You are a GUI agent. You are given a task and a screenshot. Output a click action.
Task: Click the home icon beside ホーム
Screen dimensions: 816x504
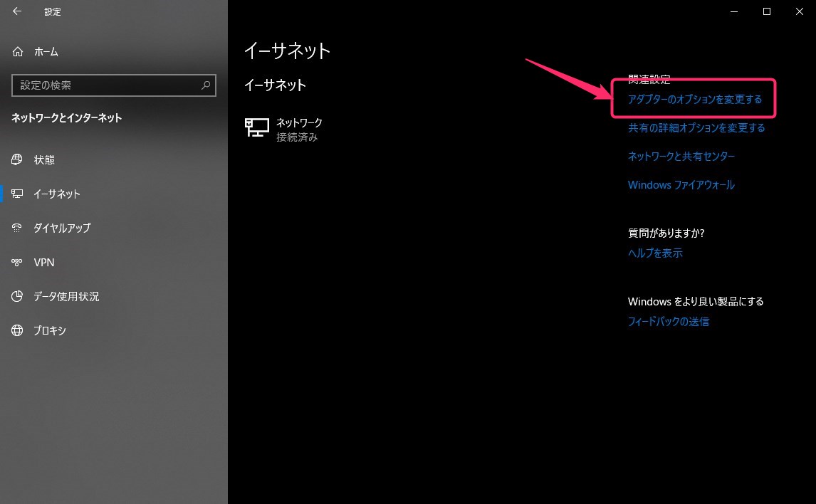[18, 51]
